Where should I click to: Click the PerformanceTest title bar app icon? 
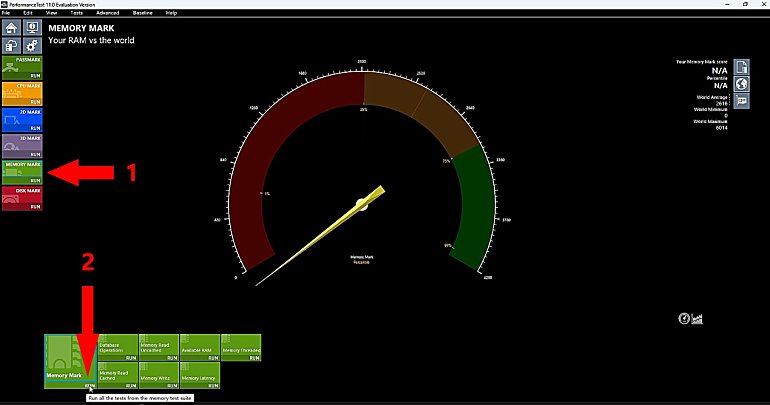tap(4, 4)
